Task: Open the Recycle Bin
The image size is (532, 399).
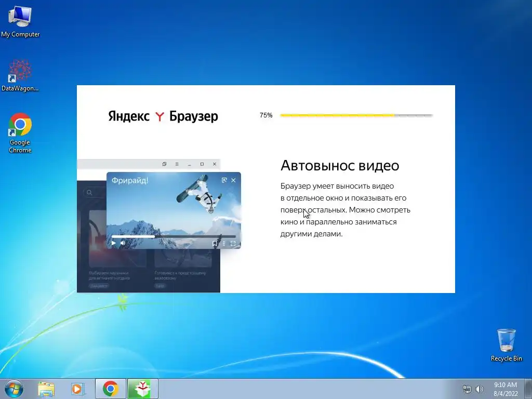Action: (x=506, y=345)
